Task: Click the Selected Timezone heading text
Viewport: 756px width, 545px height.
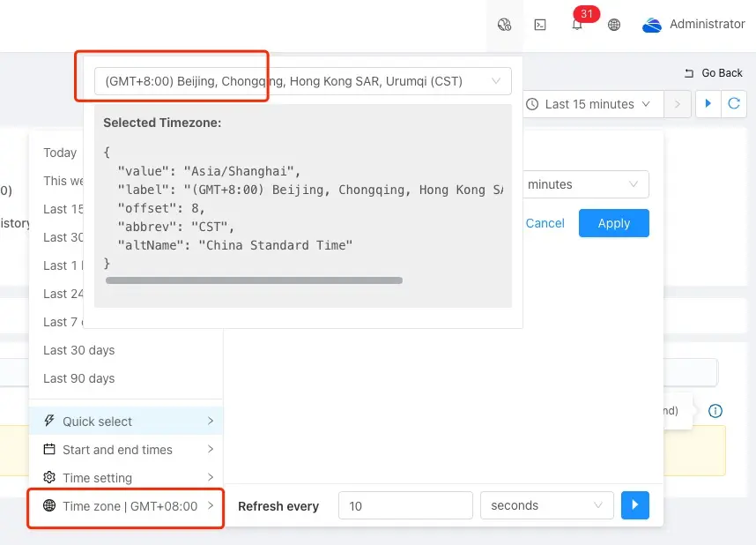Action: (x=162, y=123)
